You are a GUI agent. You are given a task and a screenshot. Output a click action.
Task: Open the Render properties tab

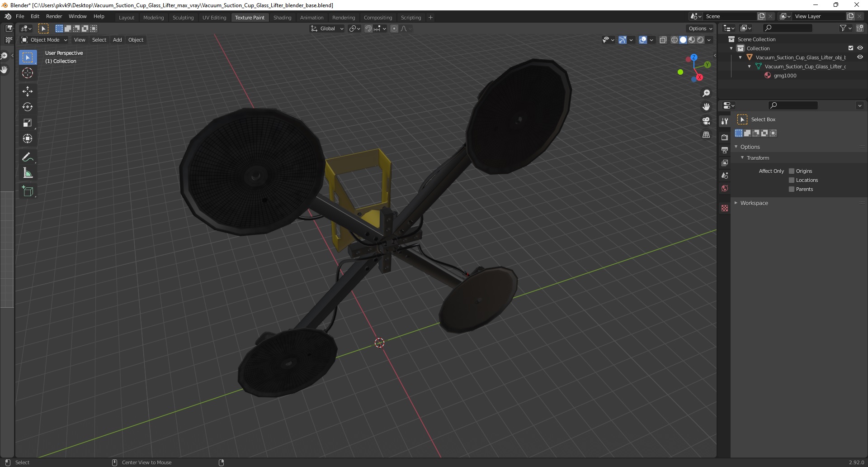(x=725, y=137)
